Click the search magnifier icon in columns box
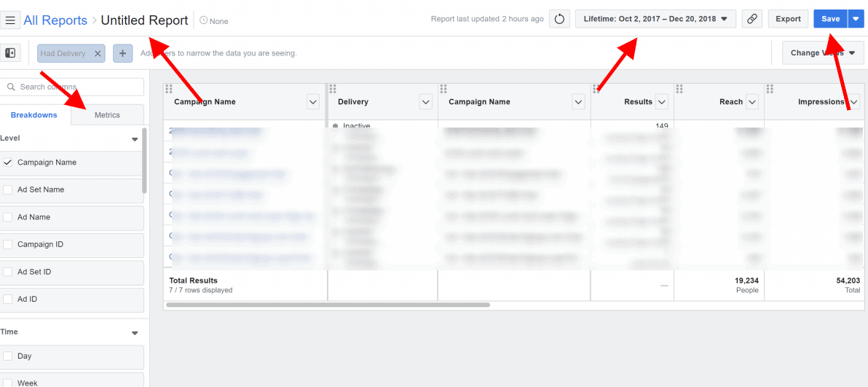This screenshot has width=868, height=387. [11, 87]
